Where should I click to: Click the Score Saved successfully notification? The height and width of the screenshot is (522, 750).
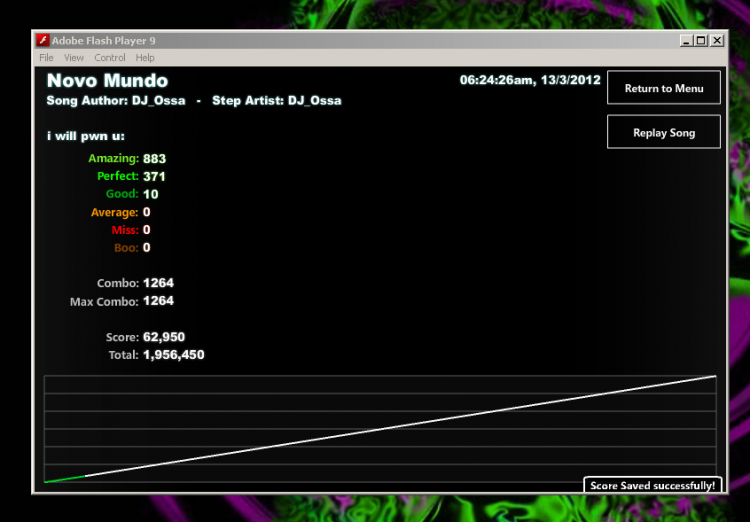[x=652, y=485]
